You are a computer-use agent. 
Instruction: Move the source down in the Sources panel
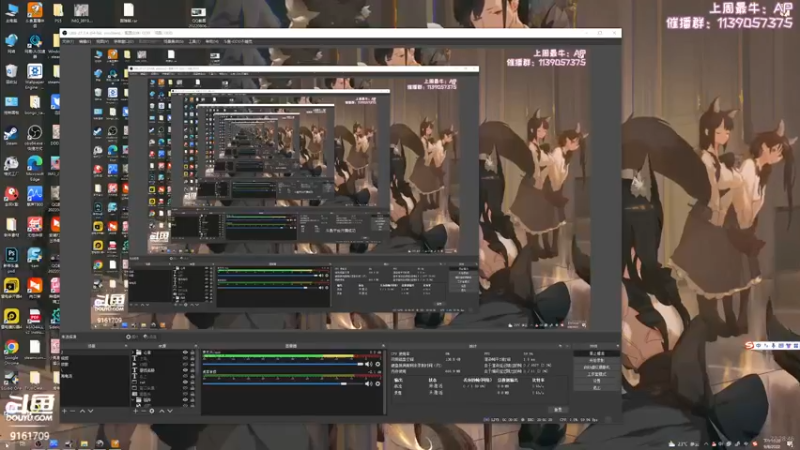click(170, 411)
